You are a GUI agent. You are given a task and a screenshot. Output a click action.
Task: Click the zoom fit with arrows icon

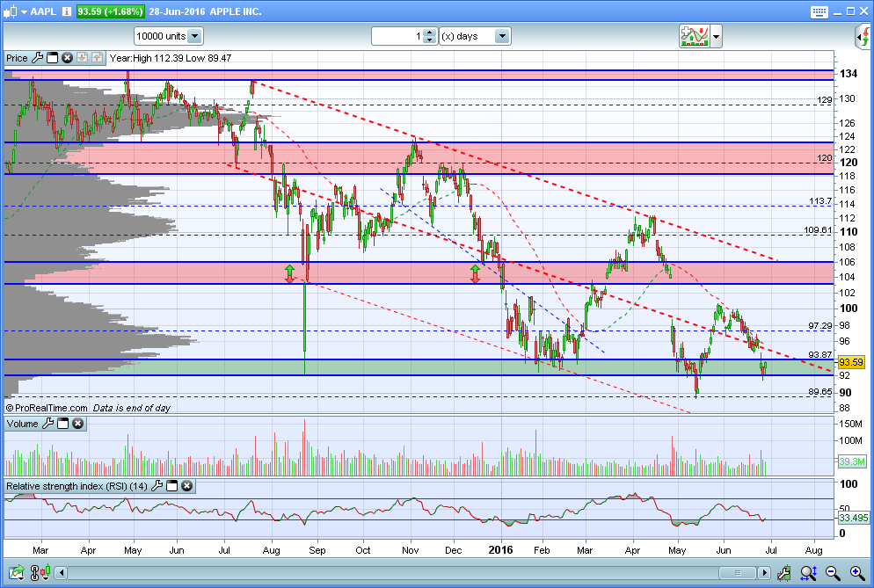[808, 572]
